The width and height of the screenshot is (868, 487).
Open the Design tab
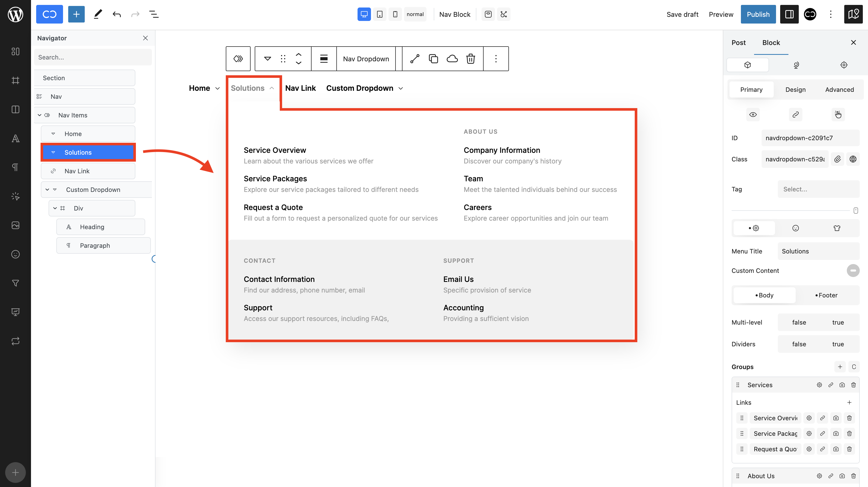pos(795,89)
